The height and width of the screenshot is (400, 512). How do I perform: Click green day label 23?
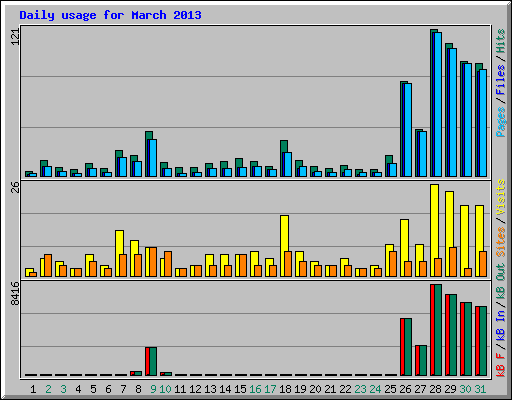(360, 389)
